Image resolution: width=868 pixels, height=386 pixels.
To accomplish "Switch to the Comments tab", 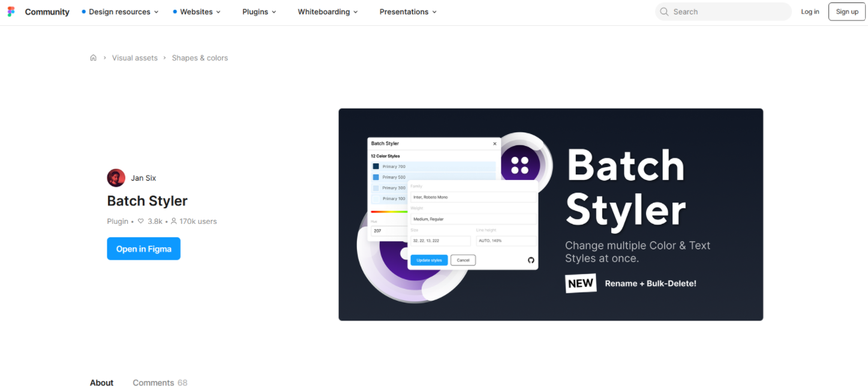I will 160,382.
